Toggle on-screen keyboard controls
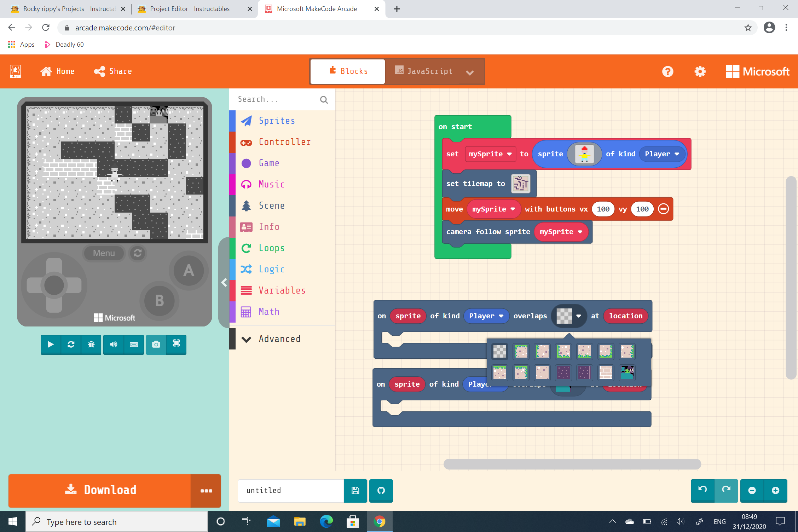798x532 pixels. point(134,345)
